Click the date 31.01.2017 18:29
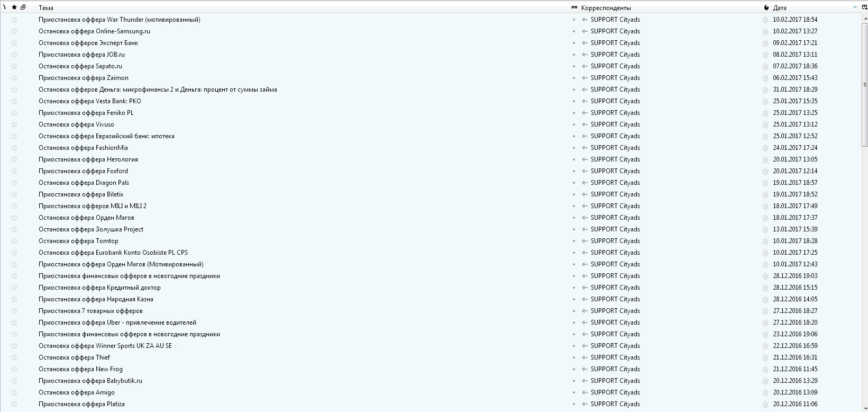Screen dimensions: 868x412 pos(795,89)
